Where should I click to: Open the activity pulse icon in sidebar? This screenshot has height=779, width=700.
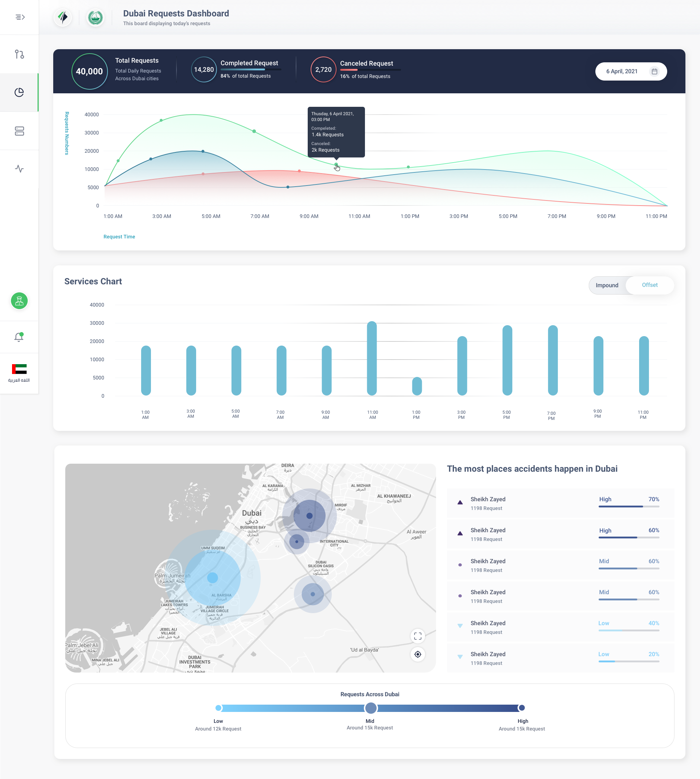[x=19, y=168]
